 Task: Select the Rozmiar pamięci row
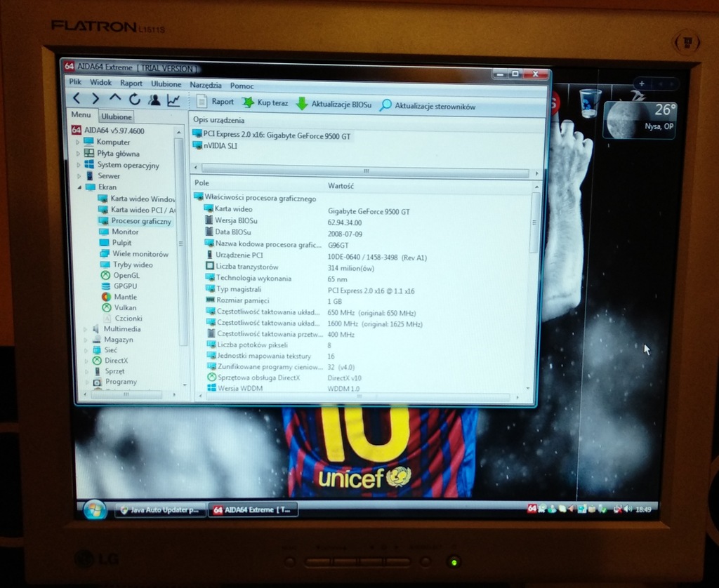click(x=275, y=301)
